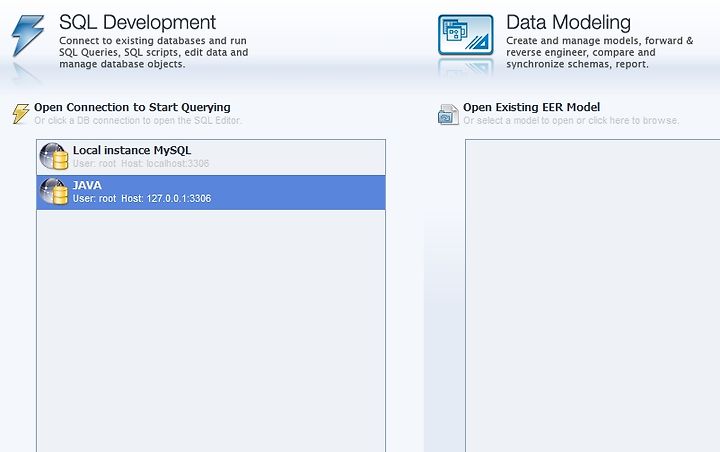The height and width of the screenshot is (452, 720).
Task: Click the Data Modeling heading
Action: [x=568, y=22]
